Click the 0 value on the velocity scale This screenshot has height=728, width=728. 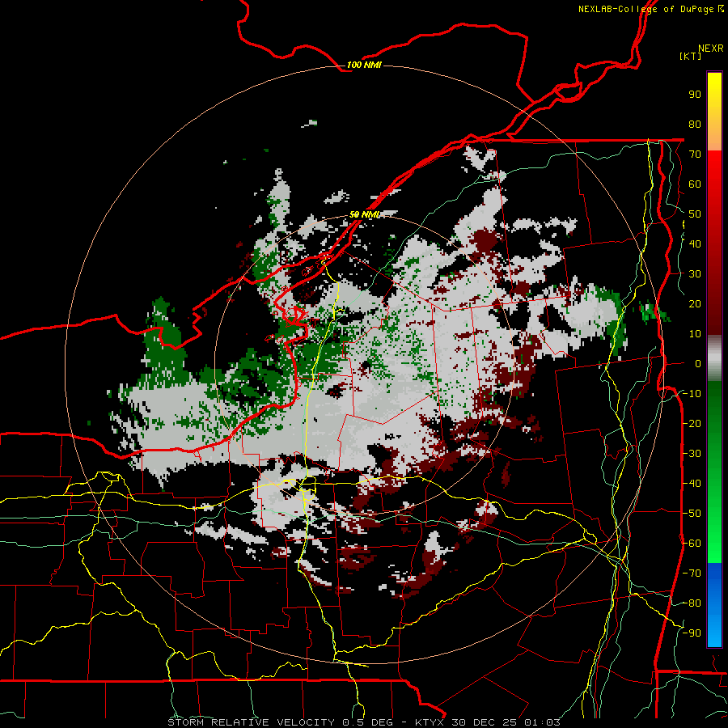click(698, 364)
